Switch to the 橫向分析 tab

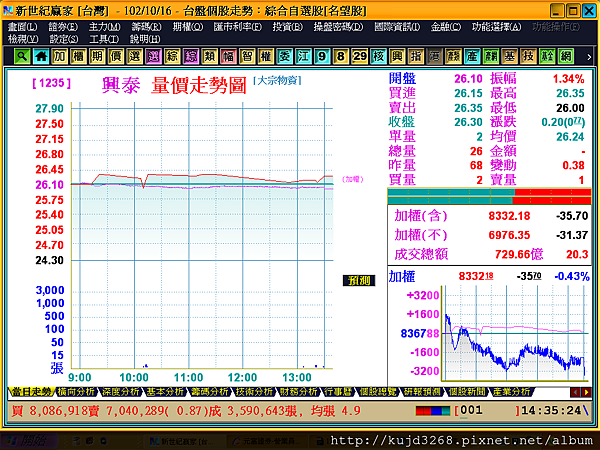click(x=76, y=392)
